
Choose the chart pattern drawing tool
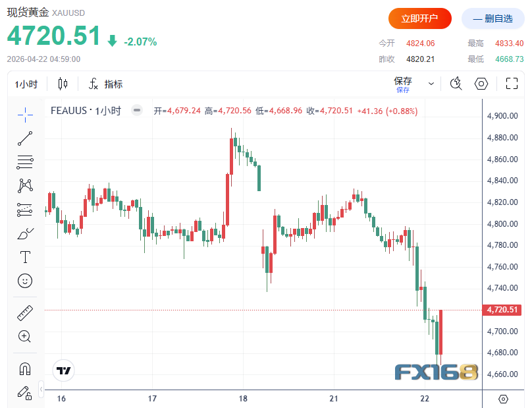(x=25, y=185)
